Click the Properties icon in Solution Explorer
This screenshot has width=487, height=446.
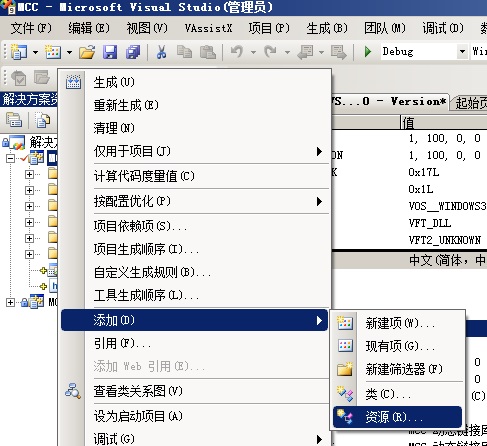[14, 120]
